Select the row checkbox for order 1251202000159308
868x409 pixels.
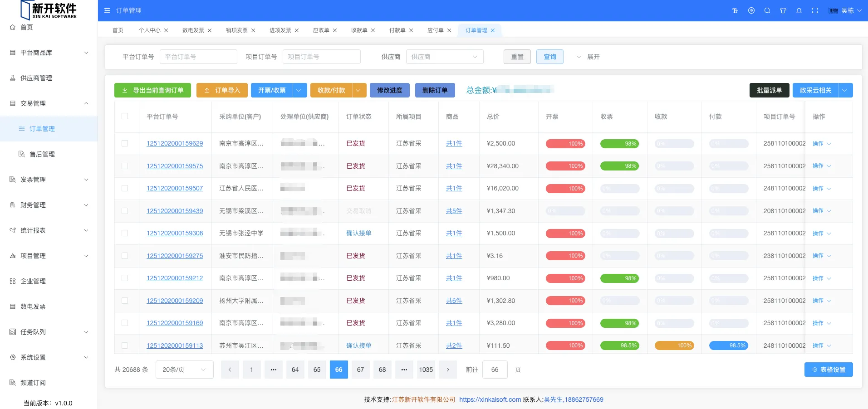pos(125,233)
